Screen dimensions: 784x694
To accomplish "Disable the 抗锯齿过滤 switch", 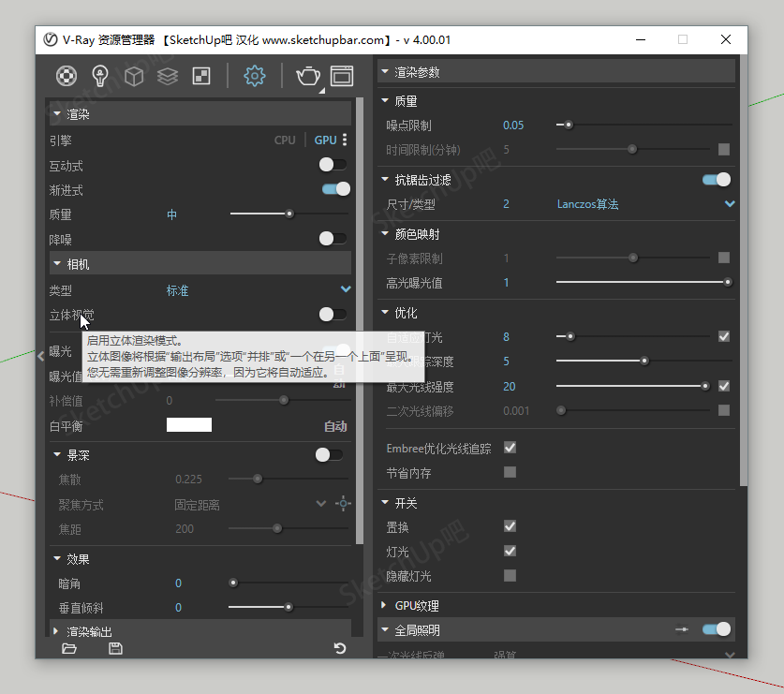I will [x=717, y=180].
